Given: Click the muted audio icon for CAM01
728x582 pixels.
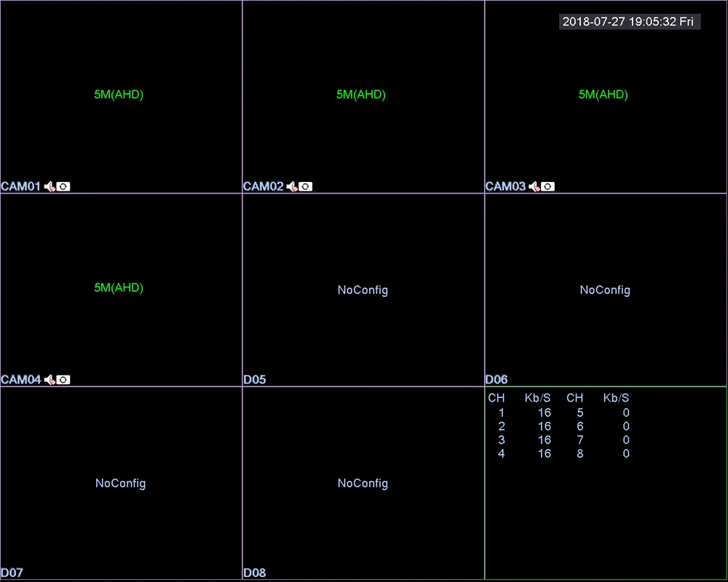Looking at the screenshot, I should pos(50,186).
